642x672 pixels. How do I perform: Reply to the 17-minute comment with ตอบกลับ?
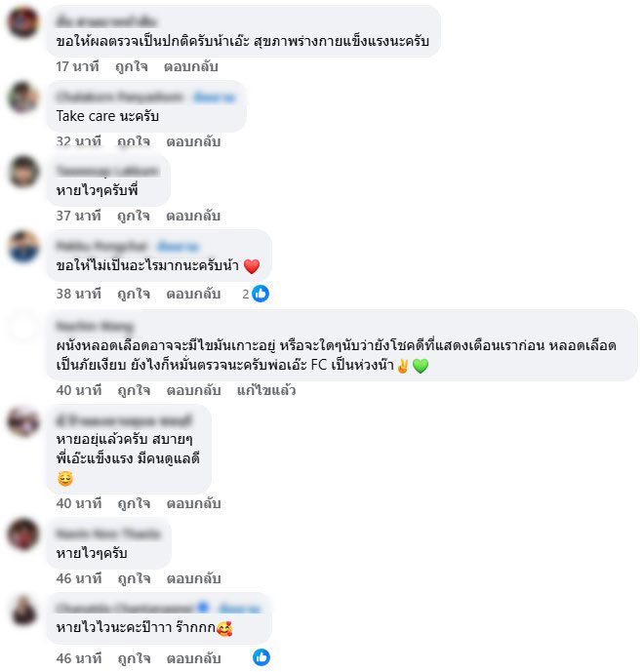pyautogui.click(x=191, y=66)
